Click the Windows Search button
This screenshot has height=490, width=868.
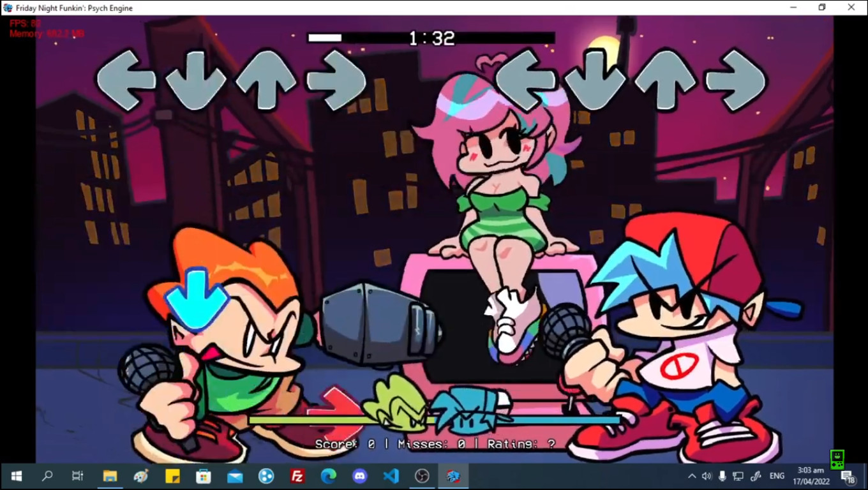pyautogui.click(x=47, y=475)
